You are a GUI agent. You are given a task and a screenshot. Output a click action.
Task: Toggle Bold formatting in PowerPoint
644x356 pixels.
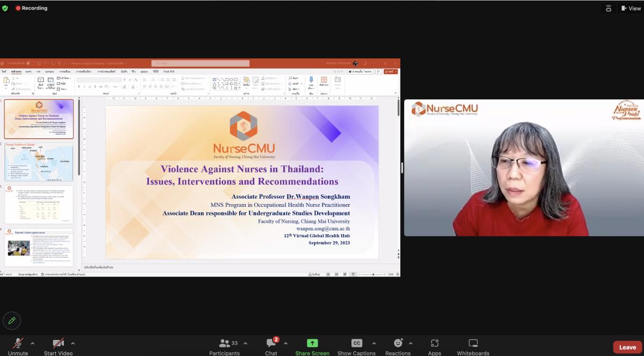(x=78, y=86)
